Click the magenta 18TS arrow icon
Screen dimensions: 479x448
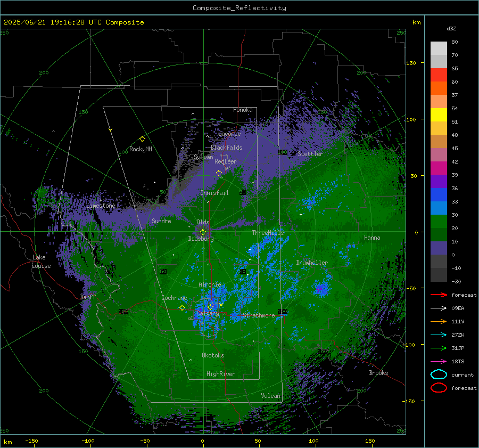click(439, 362)
